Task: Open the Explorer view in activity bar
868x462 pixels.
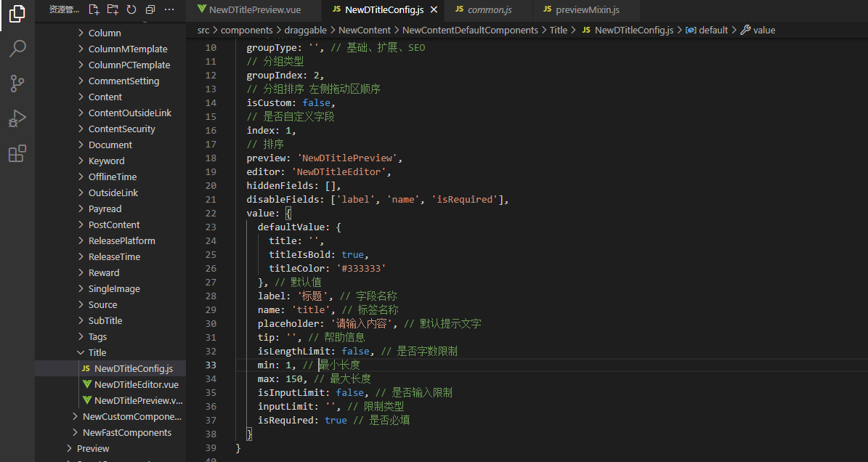Action: click(x=17, y=14)
